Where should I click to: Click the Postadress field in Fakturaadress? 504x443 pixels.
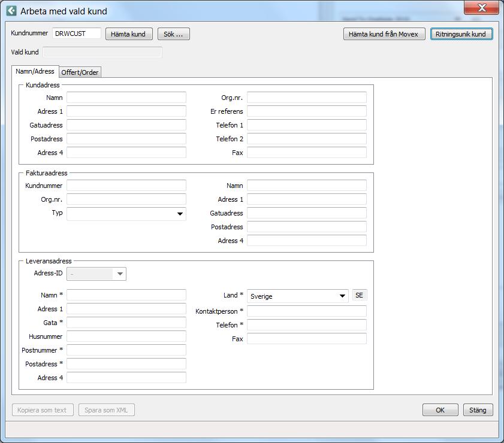[x=307, y=227]
